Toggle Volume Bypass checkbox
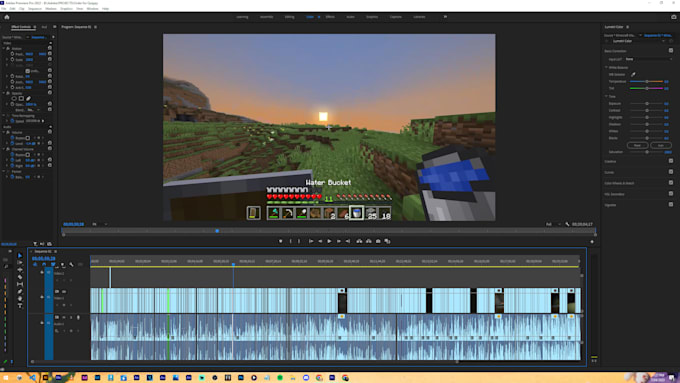680x383 pixels. (x=27, y=137)
